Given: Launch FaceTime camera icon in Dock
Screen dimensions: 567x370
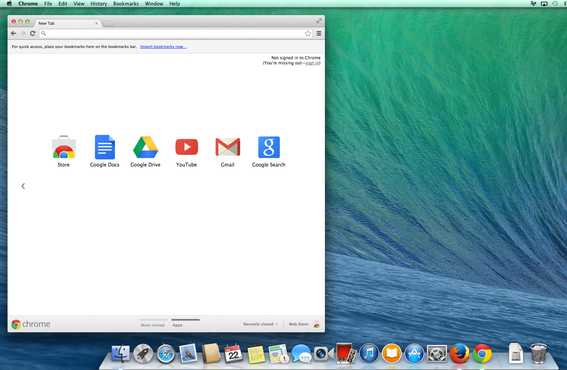Looking at the screenshot, I should (x=323, y=353).
